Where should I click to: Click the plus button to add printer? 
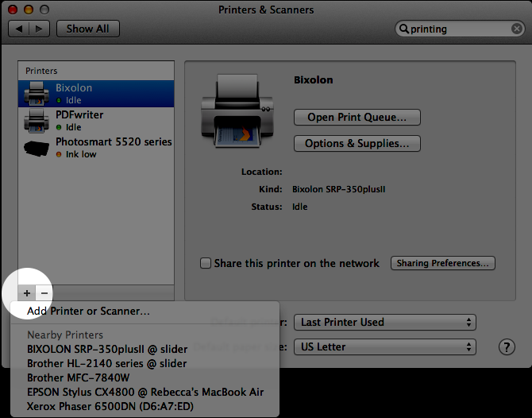(27, 293)
